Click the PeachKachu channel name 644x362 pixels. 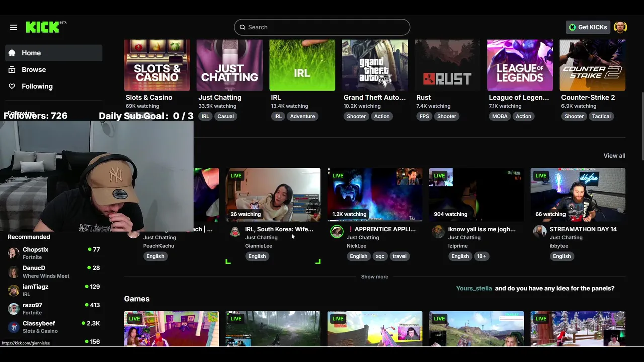coord(158,246)
